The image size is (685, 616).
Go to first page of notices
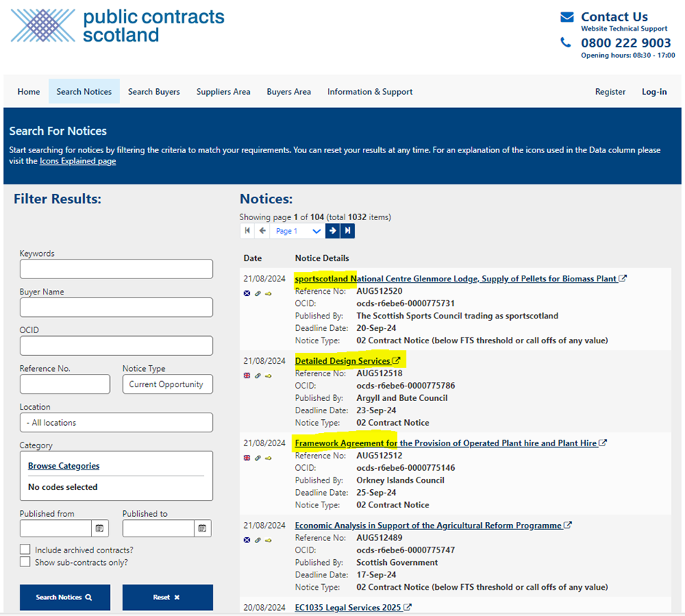(247, 230)
